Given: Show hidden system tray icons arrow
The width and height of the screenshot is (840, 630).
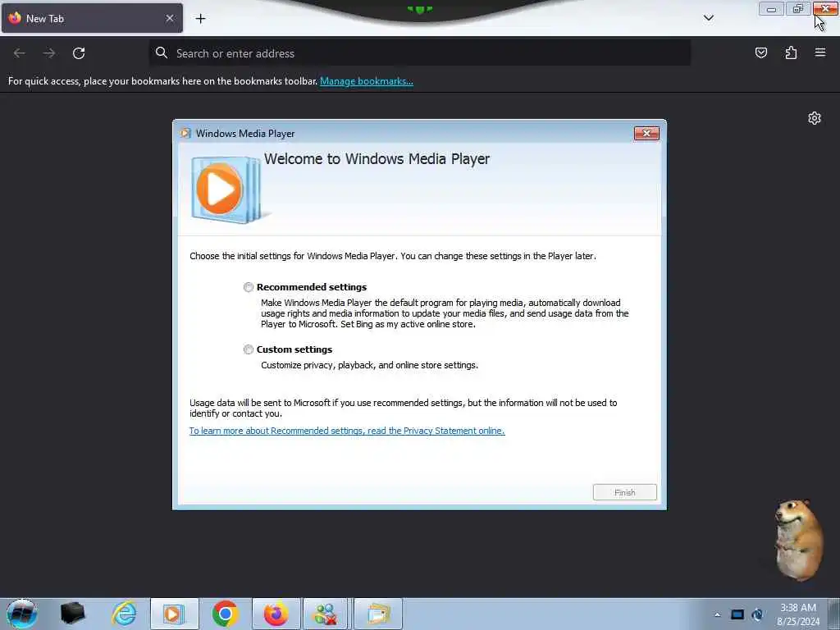Looking at the screenshot, I should 717,615.
